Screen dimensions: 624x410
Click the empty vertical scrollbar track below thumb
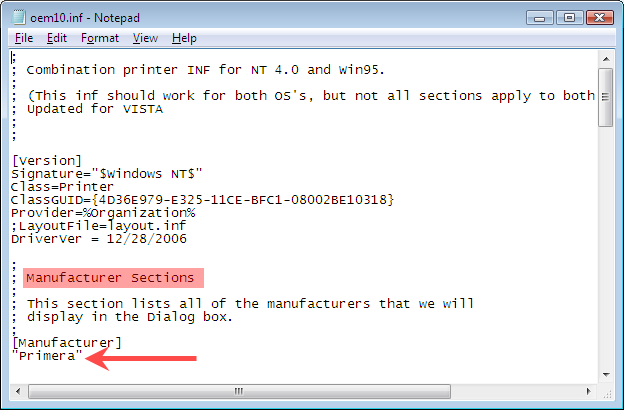click(606, 247)
